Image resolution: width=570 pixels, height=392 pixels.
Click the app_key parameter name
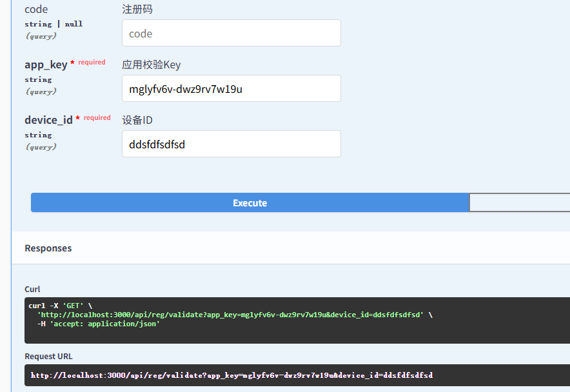coord(46,64)
